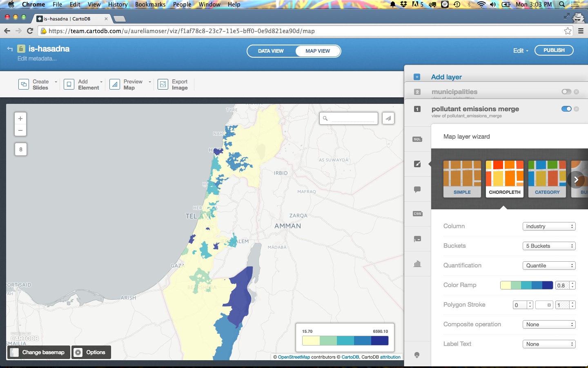Zoom out on the map
This screenshot has width=588, height=368.
pyautogui.click(x=20, y=130)
